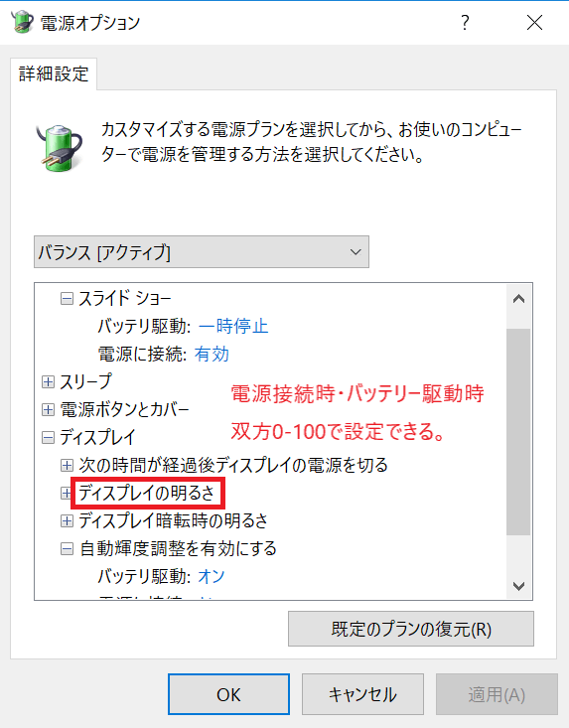The image size is (569, 728).
Task: Collapse the スライド ショー tree node
Action: click(67, 299)
